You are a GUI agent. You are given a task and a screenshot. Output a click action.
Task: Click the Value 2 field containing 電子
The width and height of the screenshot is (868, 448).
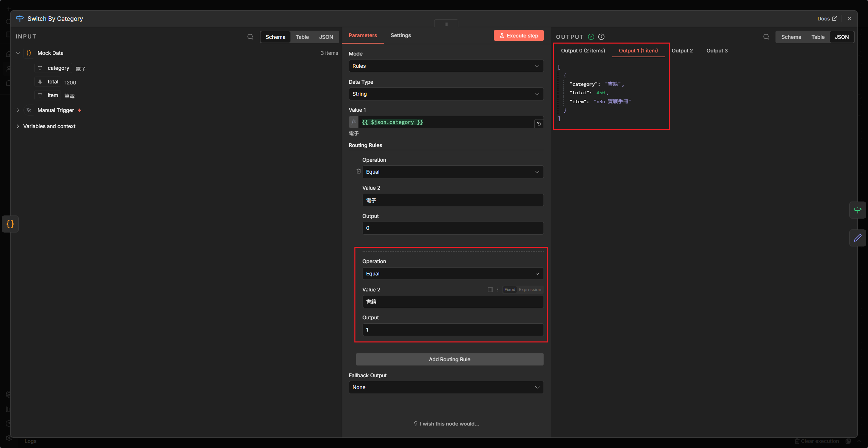click(452, 200)
